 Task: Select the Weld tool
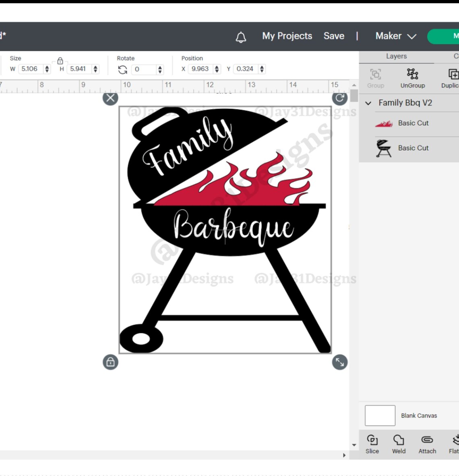398,443
